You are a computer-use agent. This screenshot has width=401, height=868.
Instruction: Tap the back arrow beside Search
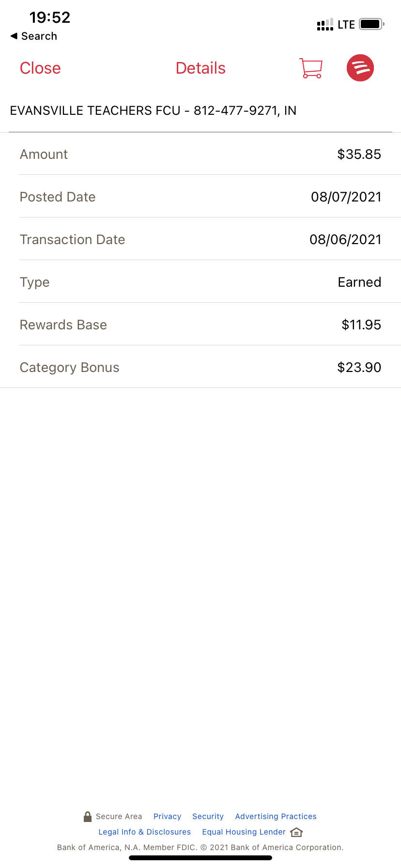tap(14, 36)
